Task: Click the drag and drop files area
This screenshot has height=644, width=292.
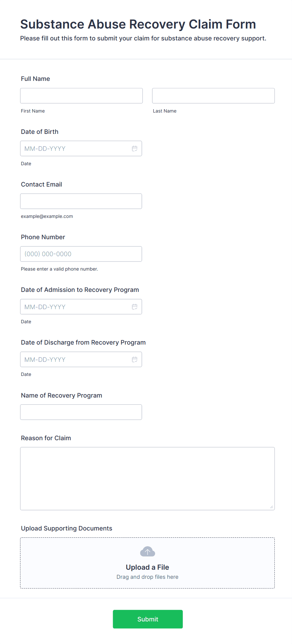Action: tap(148, 563)
